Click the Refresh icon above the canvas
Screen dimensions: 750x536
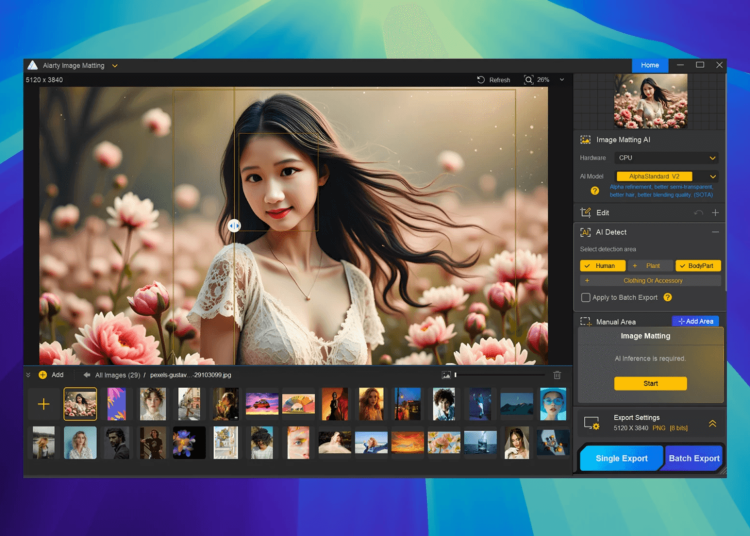click(481, 80)
